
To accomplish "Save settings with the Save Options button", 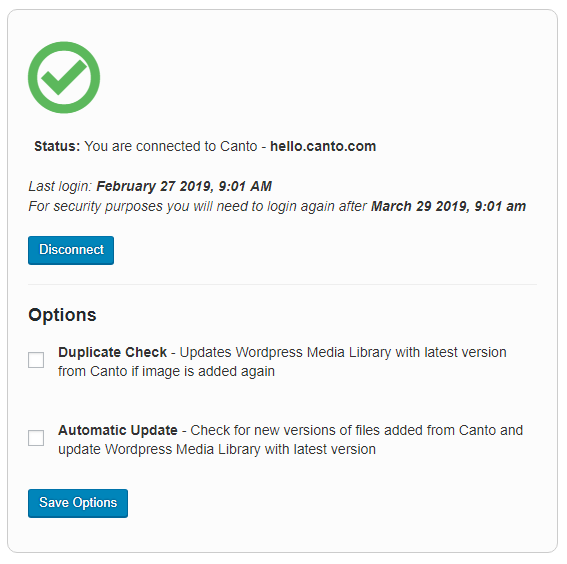I will [x=78, y=503].
